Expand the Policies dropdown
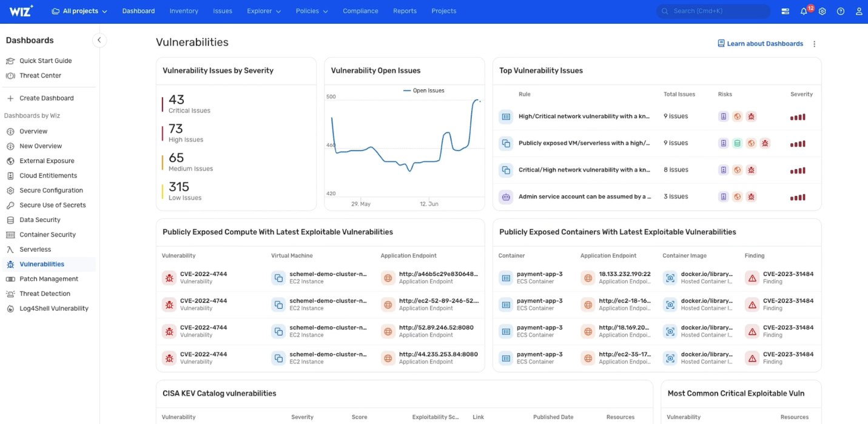Image resolution: width=868 pixels, height=424 pixels. point(311,10)
